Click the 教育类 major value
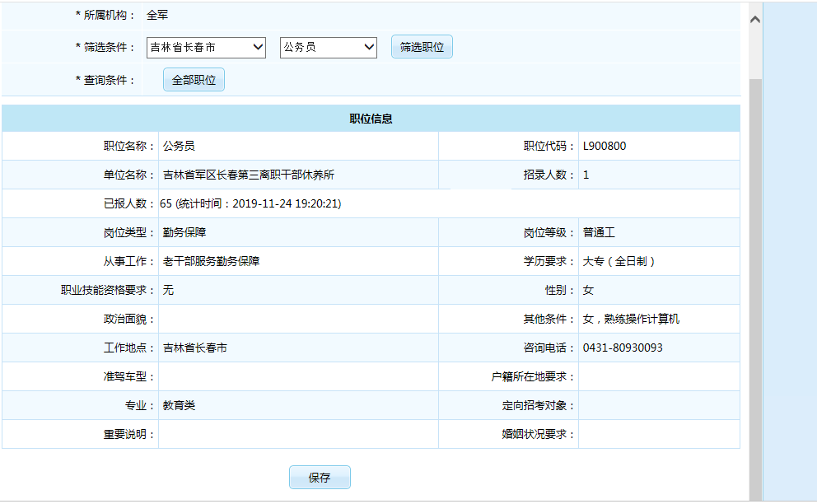The width and height of the screenshot is (817, 504). tap(179, 405)
